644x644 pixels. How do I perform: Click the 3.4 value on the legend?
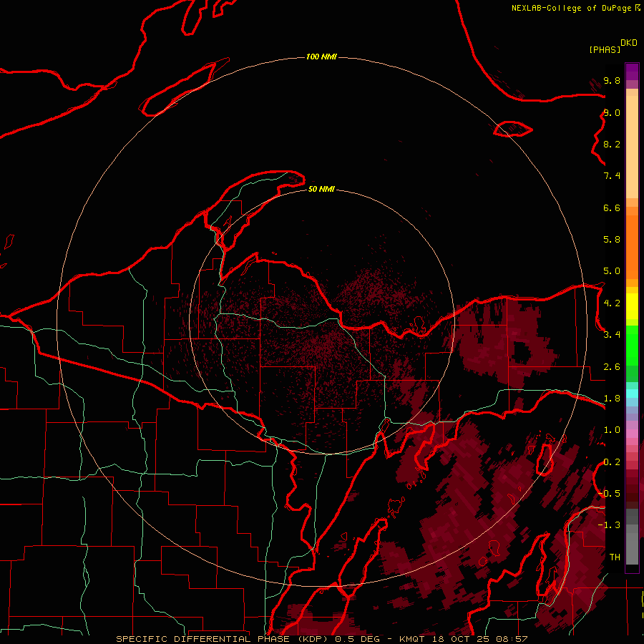click(612, 335)
